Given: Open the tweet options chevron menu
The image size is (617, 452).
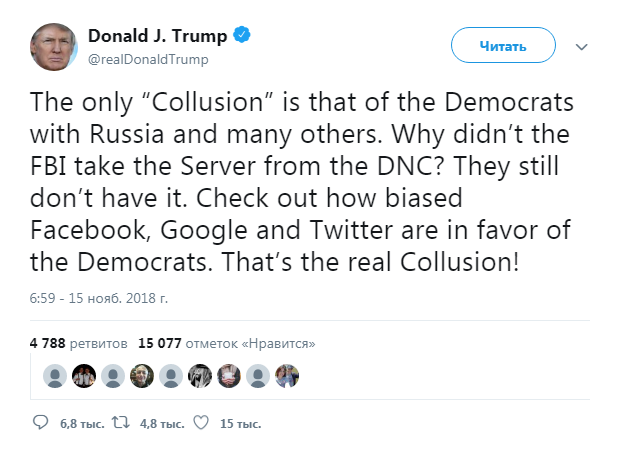Looking at the screenshot, I should tap(582, 47).
